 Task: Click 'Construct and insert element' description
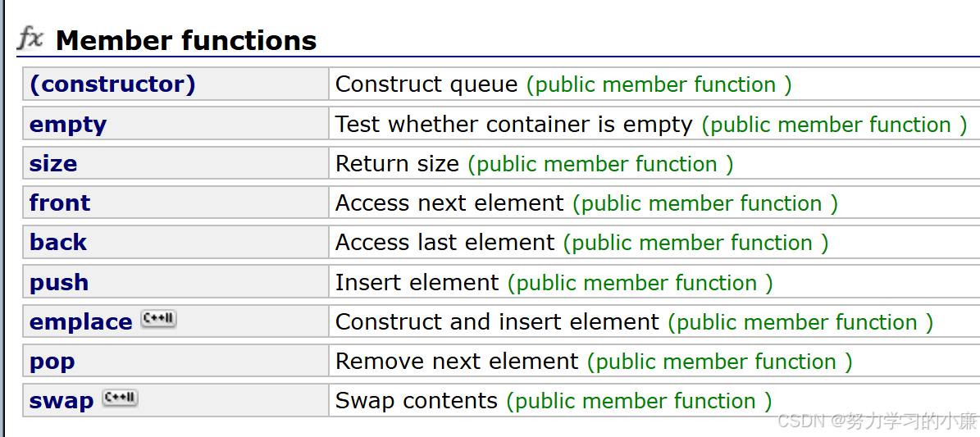tap(497, 322)
